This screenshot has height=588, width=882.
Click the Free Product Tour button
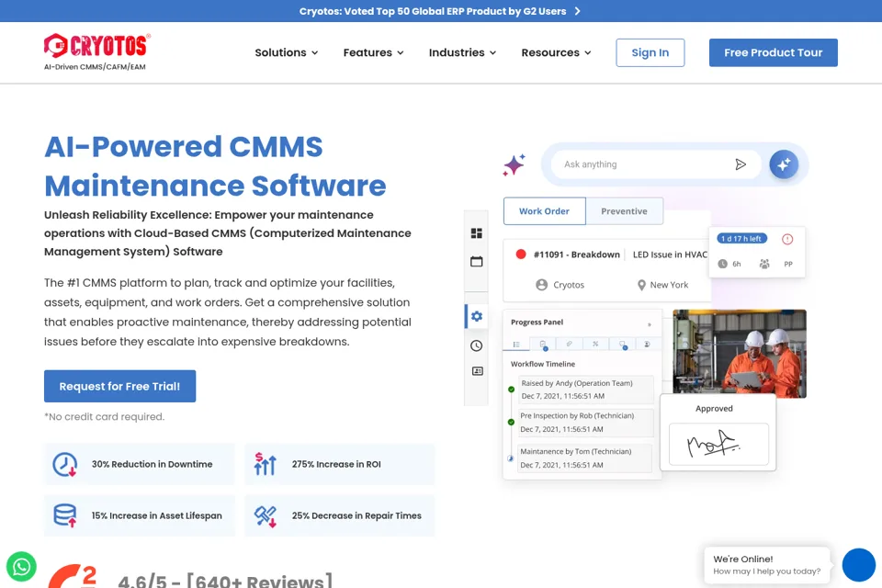coord(774,52)
